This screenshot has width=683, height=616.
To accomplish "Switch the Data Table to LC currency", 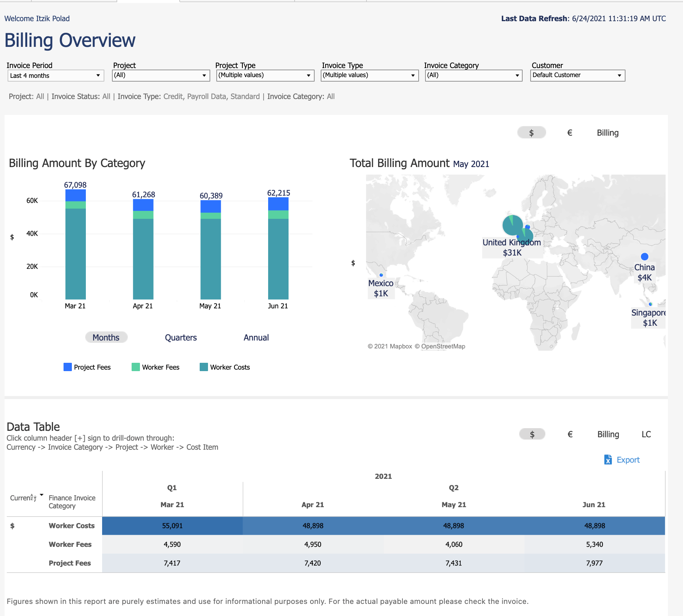I will coord(646,434).
